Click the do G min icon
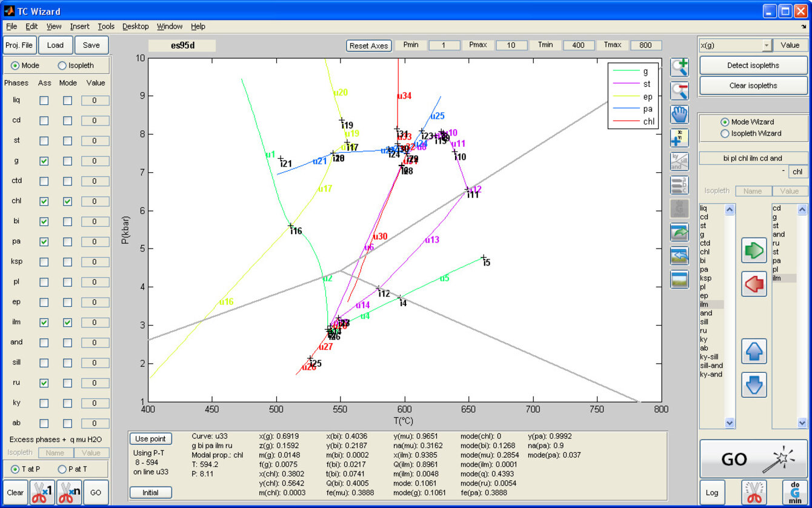This screenshot has width=812, height=508. tap(794, 492)
